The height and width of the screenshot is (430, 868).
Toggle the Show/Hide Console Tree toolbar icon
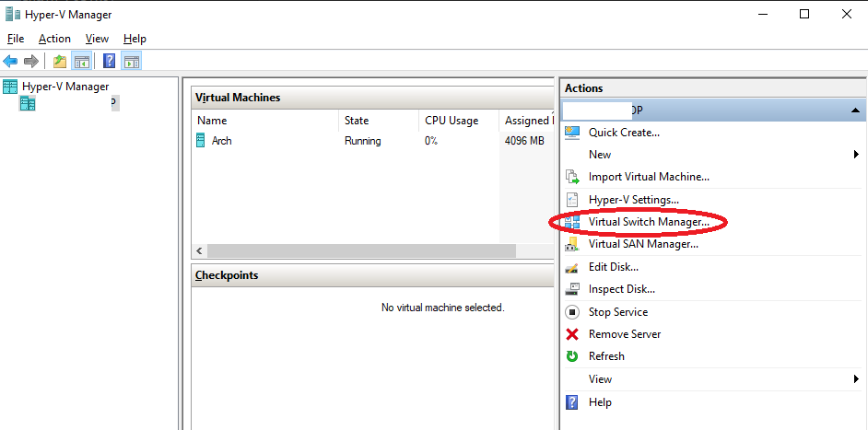(82, 61)
